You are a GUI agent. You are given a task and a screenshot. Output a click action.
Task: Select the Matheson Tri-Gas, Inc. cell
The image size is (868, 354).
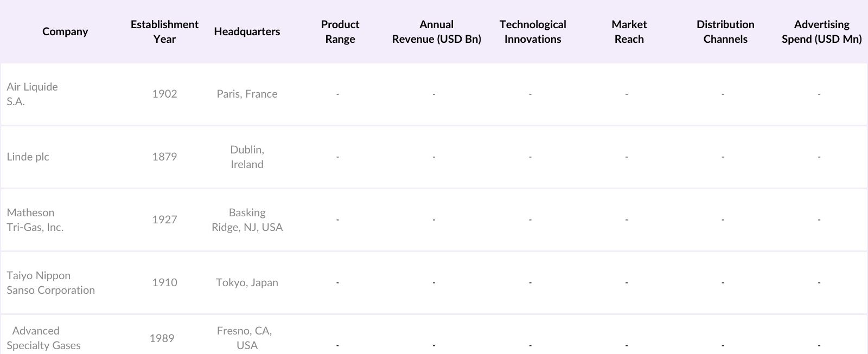(35, 220)
